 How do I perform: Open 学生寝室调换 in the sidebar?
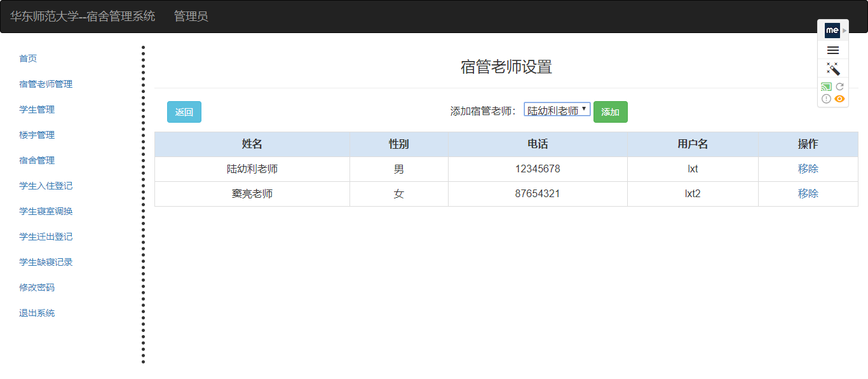coord(46,211)
